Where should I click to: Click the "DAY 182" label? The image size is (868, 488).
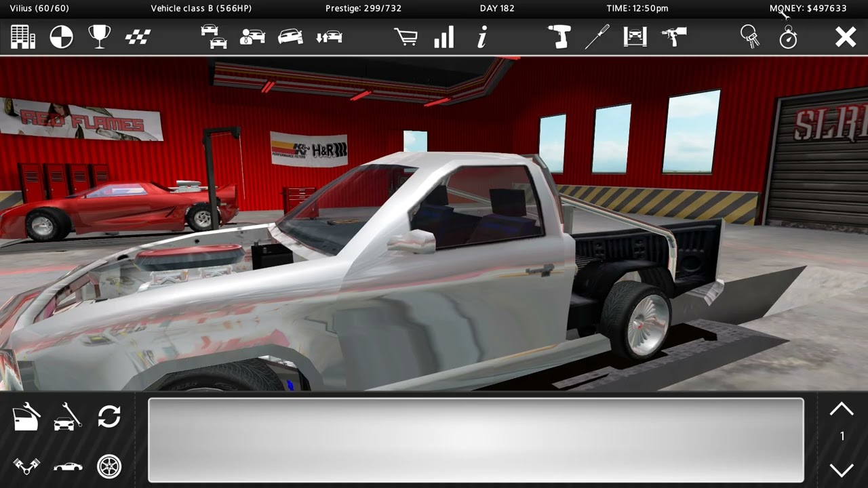coord(497,8)
